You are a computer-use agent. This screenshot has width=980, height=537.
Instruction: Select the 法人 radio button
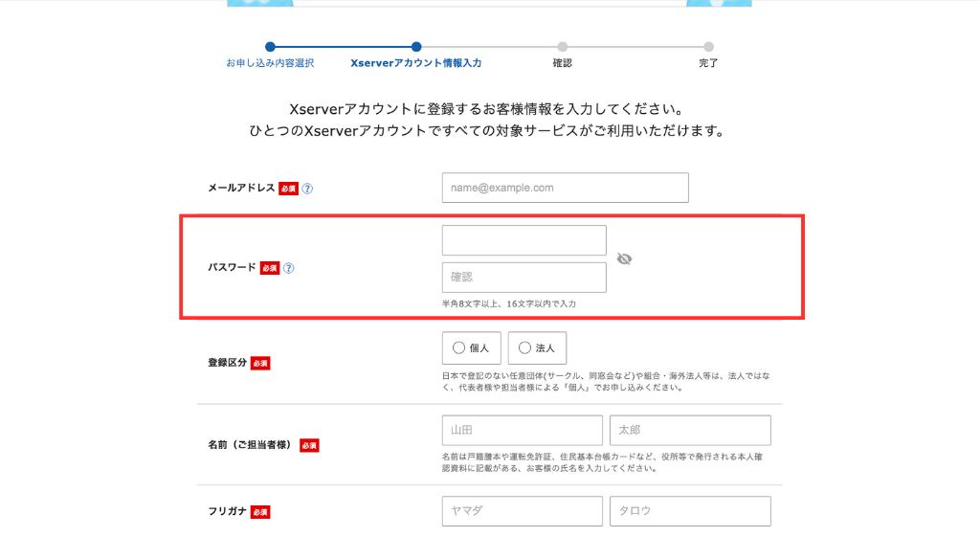pyautogui.click(x=537, y=348)
